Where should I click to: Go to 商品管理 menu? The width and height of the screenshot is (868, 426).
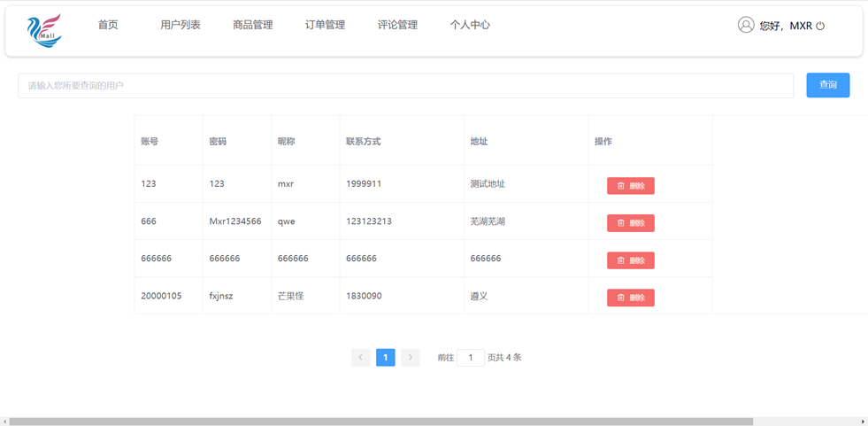253,25
